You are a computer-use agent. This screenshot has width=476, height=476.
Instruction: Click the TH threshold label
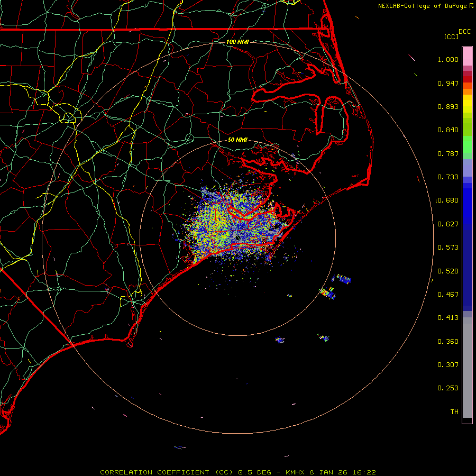point(454,412)
